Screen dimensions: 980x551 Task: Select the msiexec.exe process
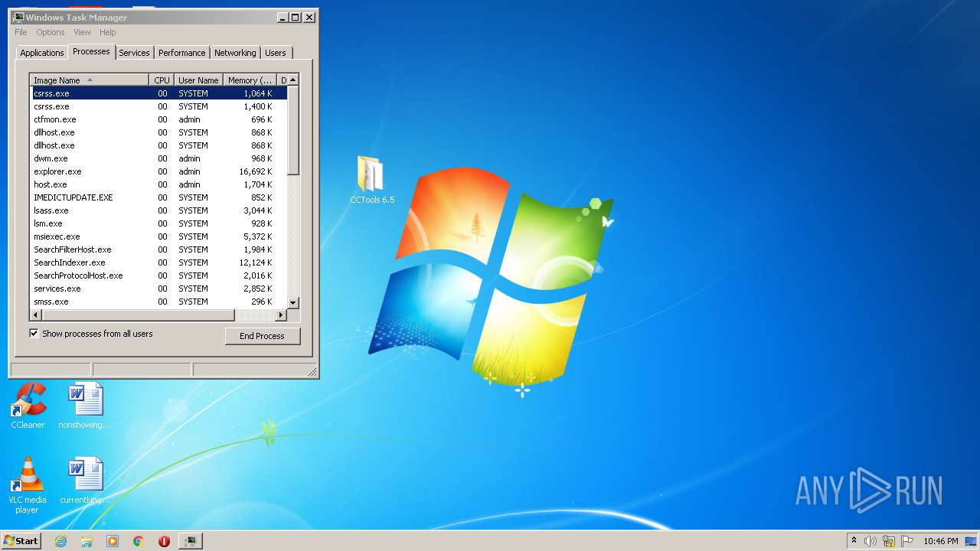(x=159, y=236)
